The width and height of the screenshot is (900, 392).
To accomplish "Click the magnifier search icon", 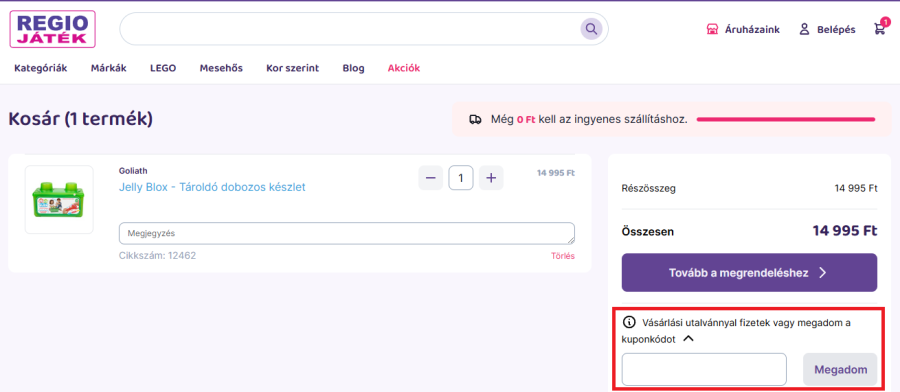I will point(591,28).
